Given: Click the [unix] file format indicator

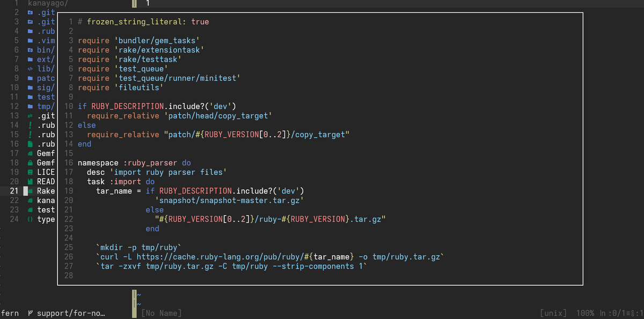Looking at the screenshot, I should click(554, 313).
